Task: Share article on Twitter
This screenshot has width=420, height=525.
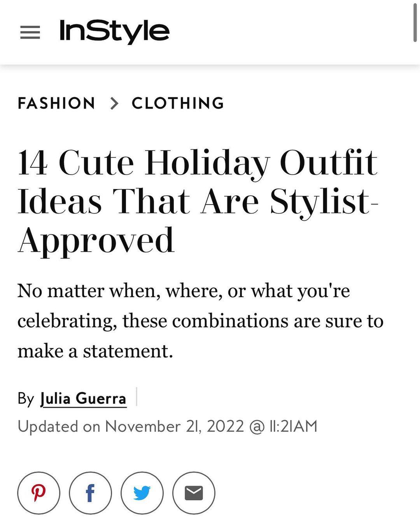Action: 142,493
